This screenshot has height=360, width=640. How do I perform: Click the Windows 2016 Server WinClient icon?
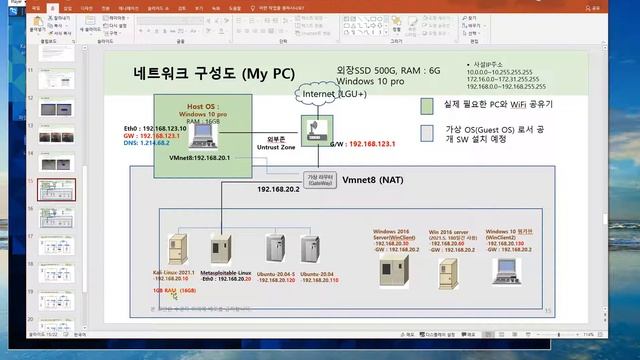394,270
